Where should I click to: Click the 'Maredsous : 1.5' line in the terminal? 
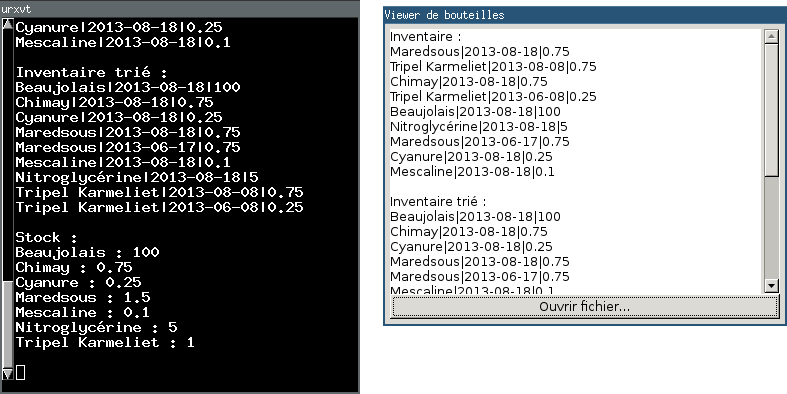[x=83, y=298]
